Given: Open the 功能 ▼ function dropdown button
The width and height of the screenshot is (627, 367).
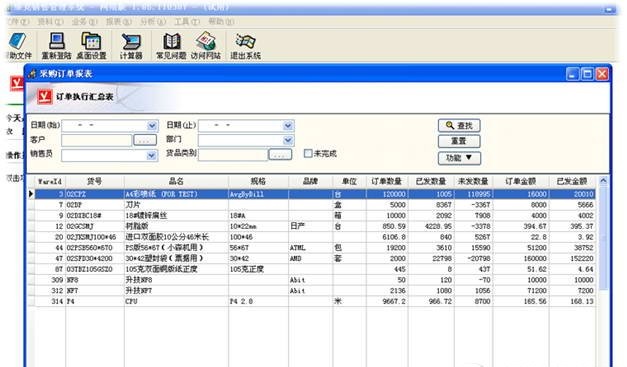Looking at the screenshot, I should 459,158.
